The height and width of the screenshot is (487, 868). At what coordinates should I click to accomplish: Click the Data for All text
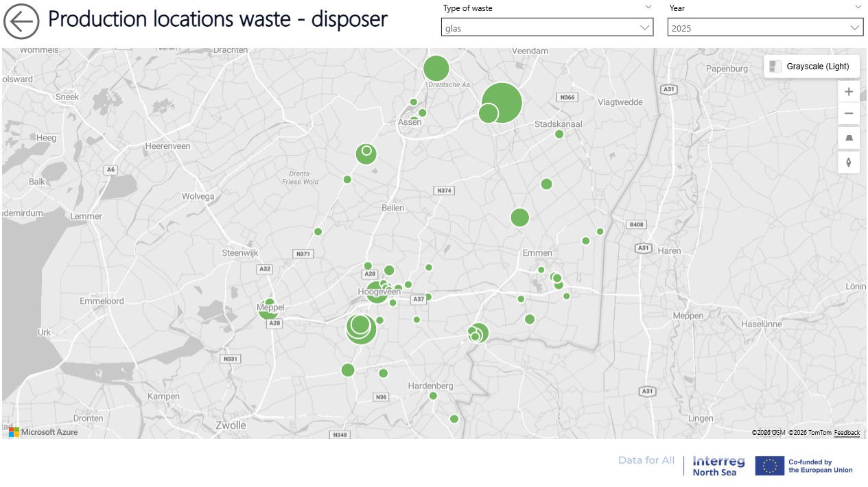(x=646, y=460)
